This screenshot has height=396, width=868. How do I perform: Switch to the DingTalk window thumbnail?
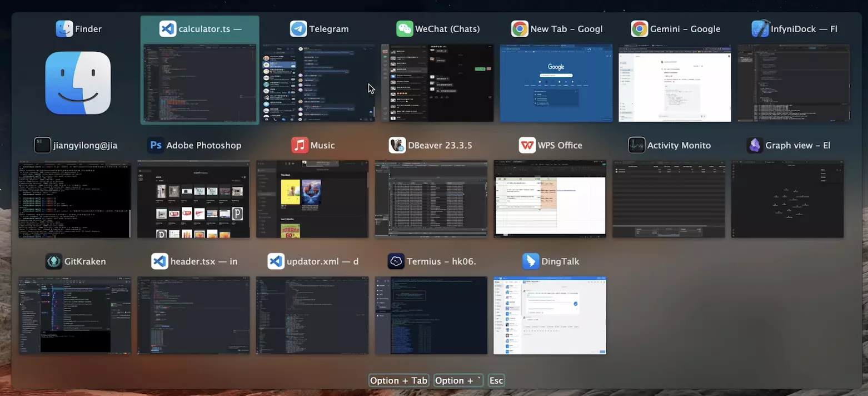pyautogui.click(x=550, y=315)
